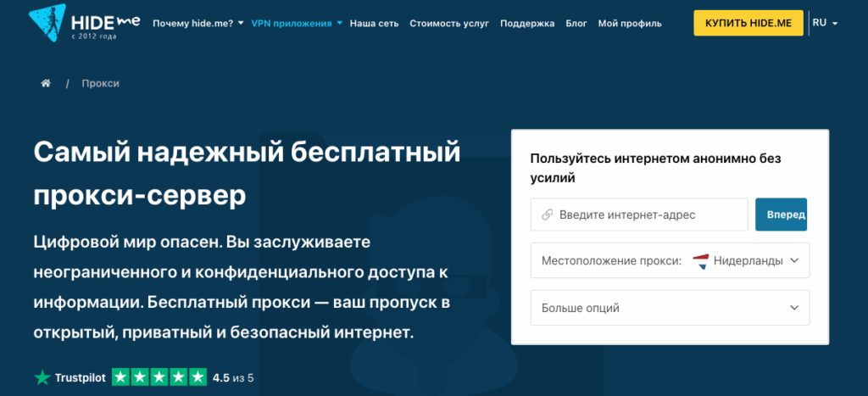Click the Netherlands flag icon
This screenshot has height=396, width=868.
pyautogui.click(x=701, y=261)
